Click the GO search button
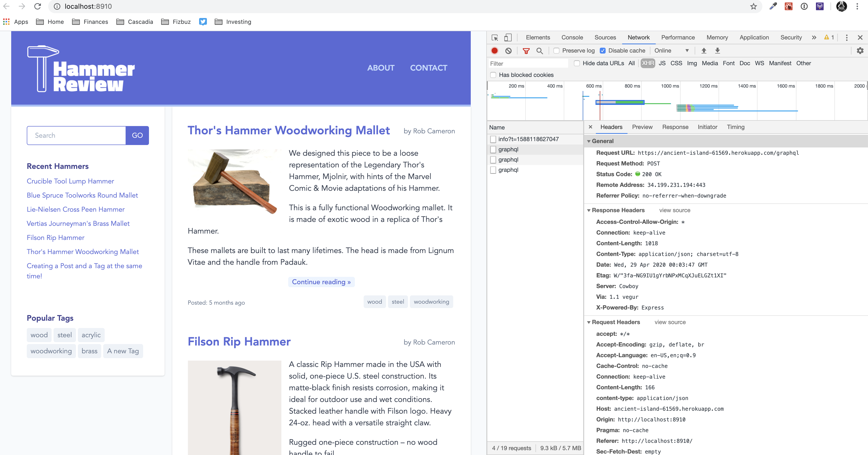 [x=137, y=135]
